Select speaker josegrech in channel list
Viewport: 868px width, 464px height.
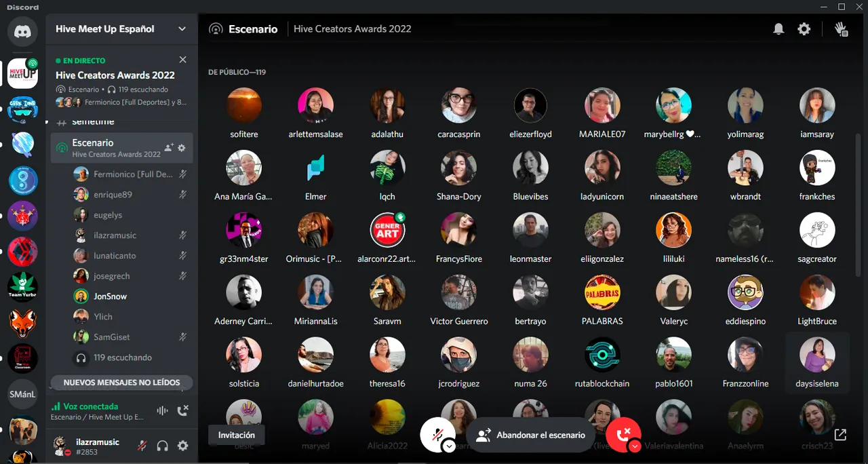131,276
